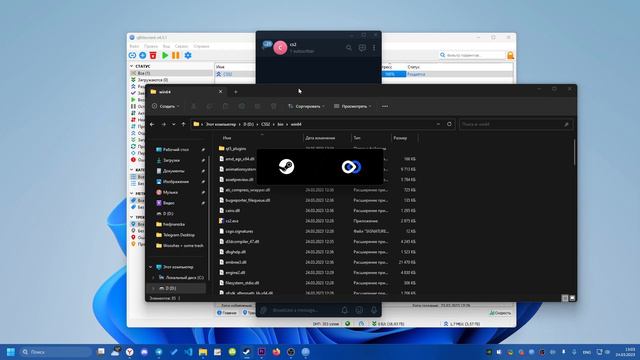Screen dimensions: 640x360
Task: Open Visual Studio Code from taskbar
Action: pos(188,352)
